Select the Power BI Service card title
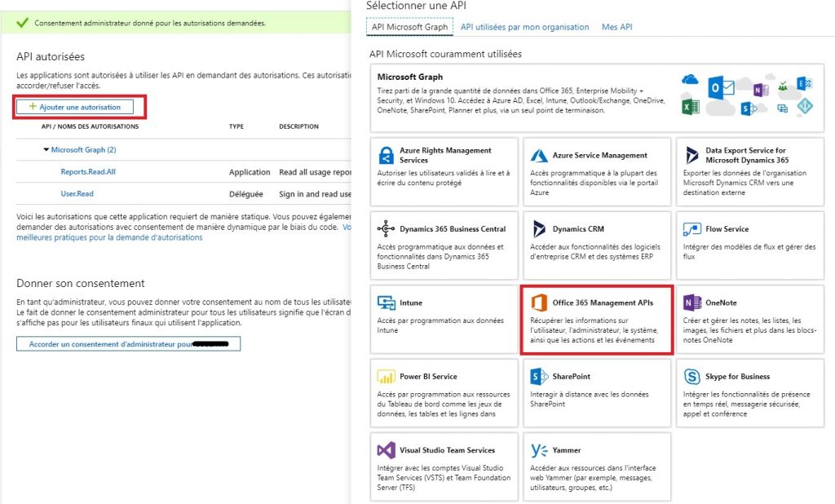Viewport: 835px width, 504px height. 428,376
